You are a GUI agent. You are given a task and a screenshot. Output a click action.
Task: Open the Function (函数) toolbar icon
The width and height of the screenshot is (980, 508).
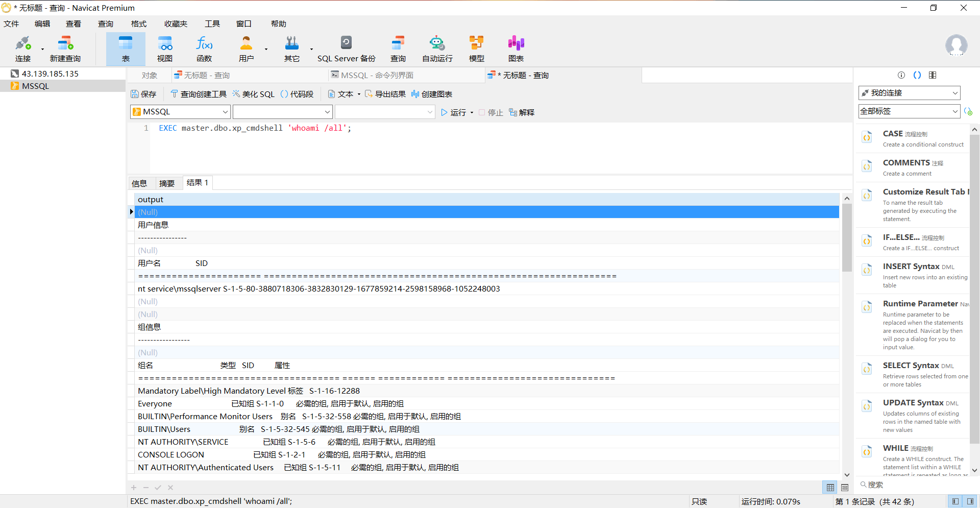(204, 49)
